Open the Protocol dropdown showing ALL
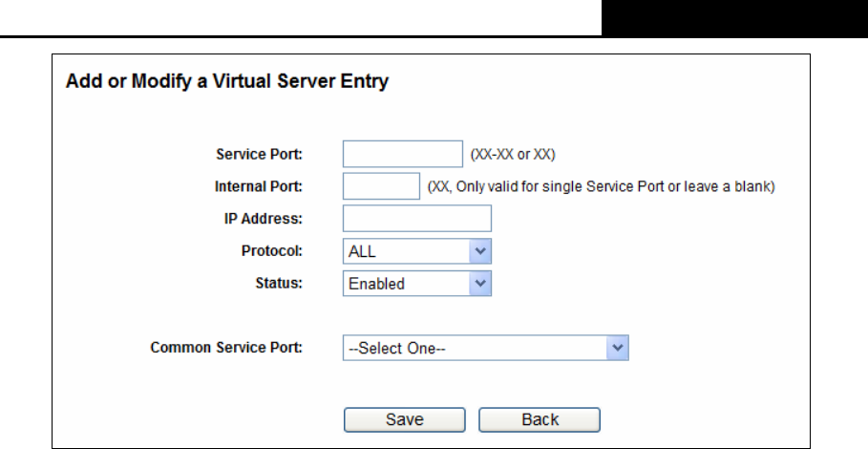The width and height of the screenshot is (868, 449). coord(417,251)
